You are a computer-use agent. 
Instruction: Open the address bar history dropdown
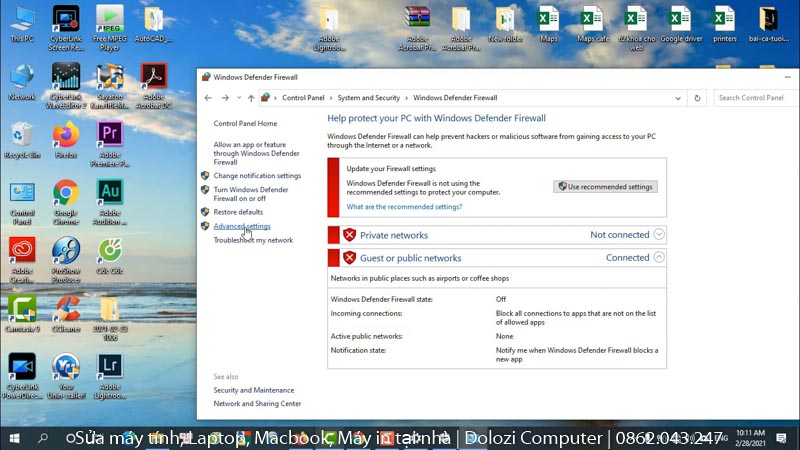680,98
